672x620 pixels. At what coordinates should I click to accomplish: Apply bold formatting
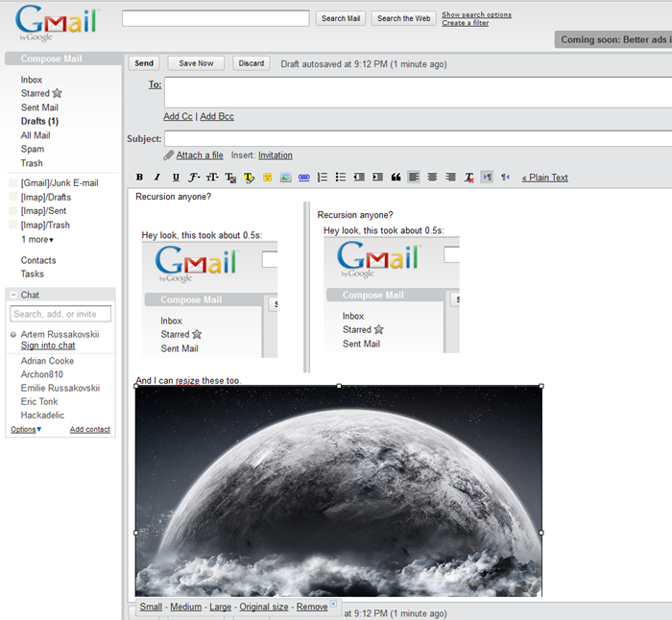[139, 178]
